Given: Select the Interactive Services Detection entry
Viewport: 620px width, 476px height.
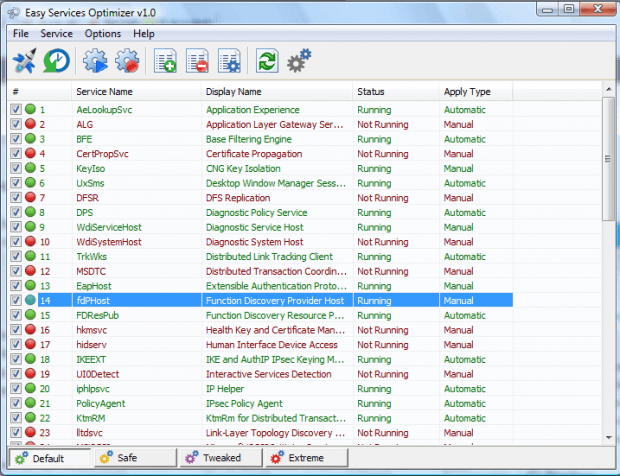Looking at the screenshot, I should click(x=268, y=374).
